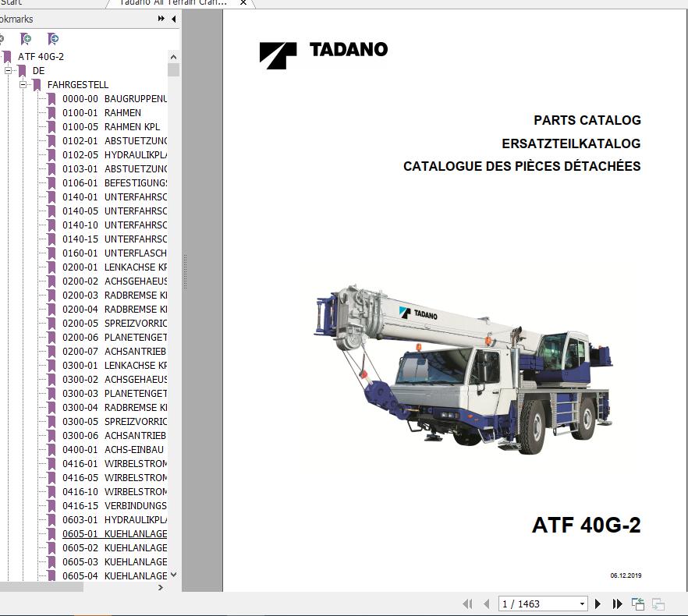Open bookmark 0000-00 BAUGRUPPEN
Image resolution: width=688 pixels, height=616 pixels.
click(114, 99)
